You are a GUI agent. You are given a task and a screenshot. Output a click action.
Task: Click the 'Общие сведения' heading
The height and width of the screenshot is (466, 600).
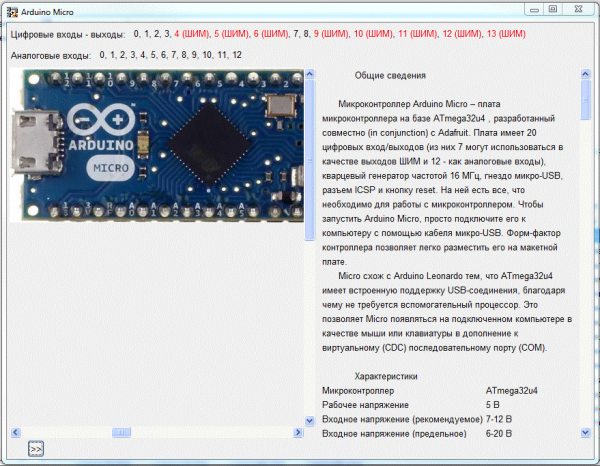390,75
